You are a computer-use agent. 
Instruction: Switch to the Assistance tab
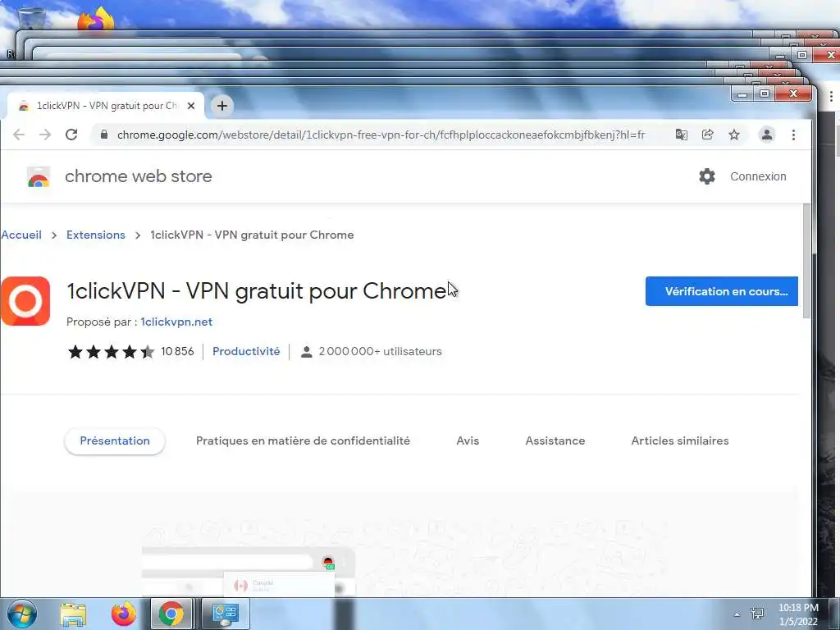(555, 441)
